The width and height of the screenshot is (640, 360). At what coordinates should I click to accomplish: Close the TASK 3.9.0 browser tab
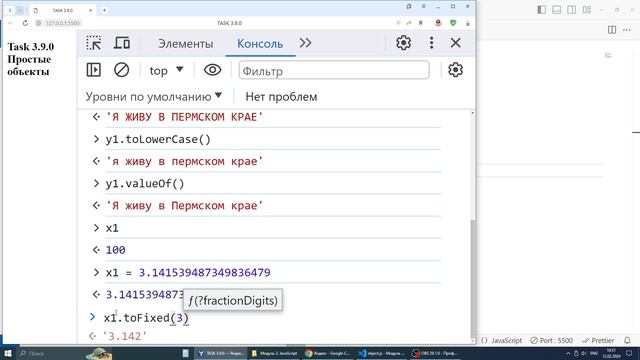click(91, 10)
